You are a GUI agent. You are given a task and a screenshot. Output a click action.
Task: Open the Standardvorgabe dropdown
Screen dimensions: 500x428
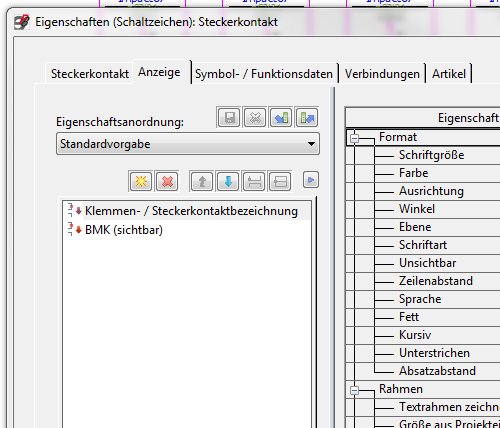(188, 144)
